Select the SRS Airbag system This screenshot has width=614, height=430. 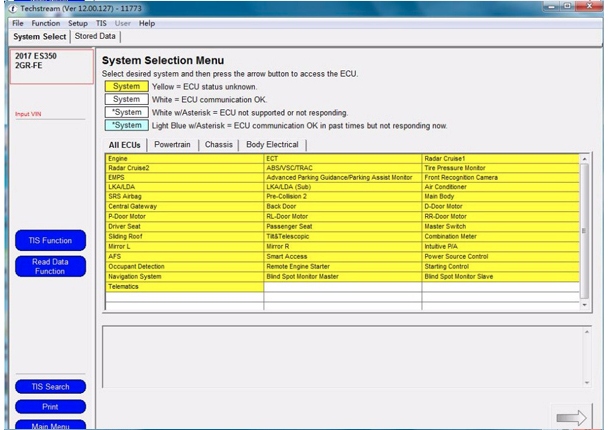point(184,197)
